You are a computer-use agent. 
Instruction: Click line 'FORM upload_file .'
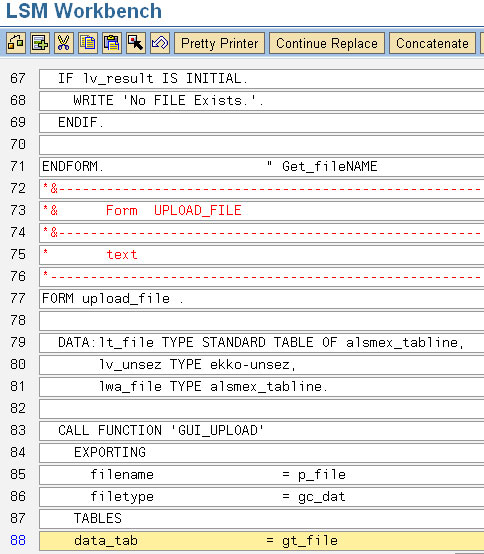pyautogui.click(x=261, y=299)
